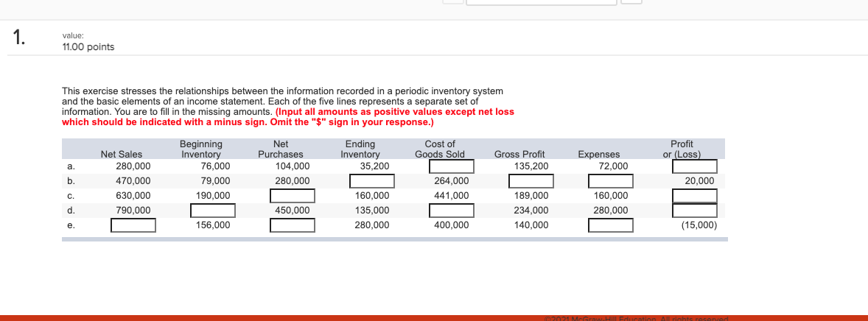Click Gross Profit value 234,000

[531, 211]
